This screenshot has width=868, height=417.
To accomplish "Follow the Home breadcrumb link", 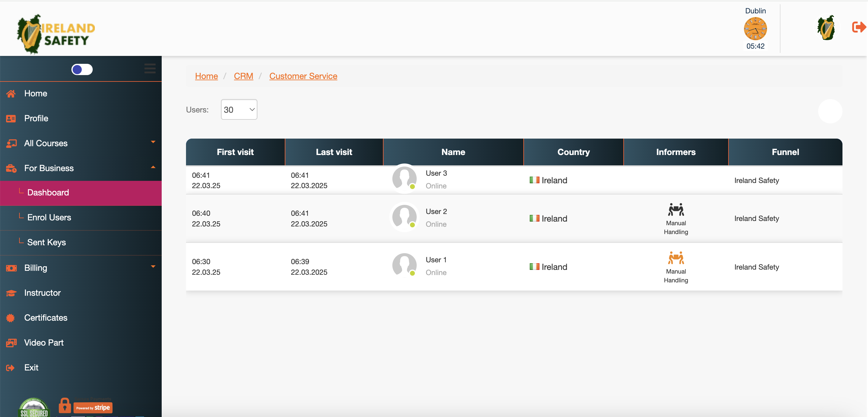I will pos(206,76).
